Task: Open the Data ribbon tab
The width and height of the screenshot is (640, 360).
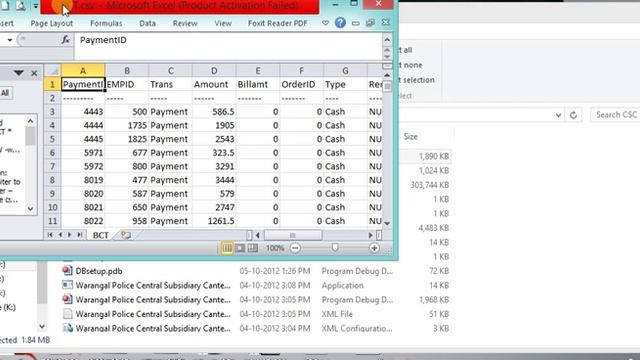Action: (x=147, y=23)
